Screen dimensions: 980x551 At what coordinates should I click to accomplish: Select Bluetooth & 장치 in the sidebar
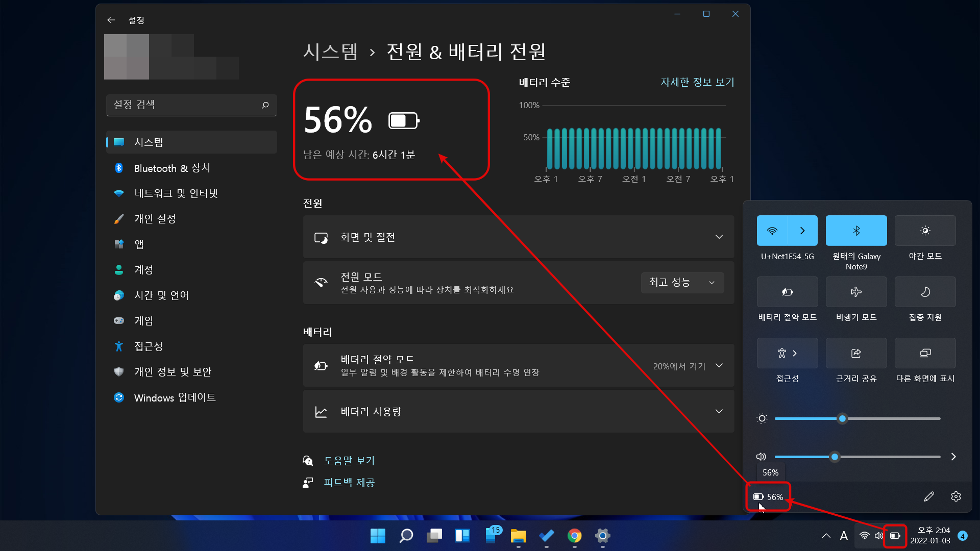coord(172,168)
